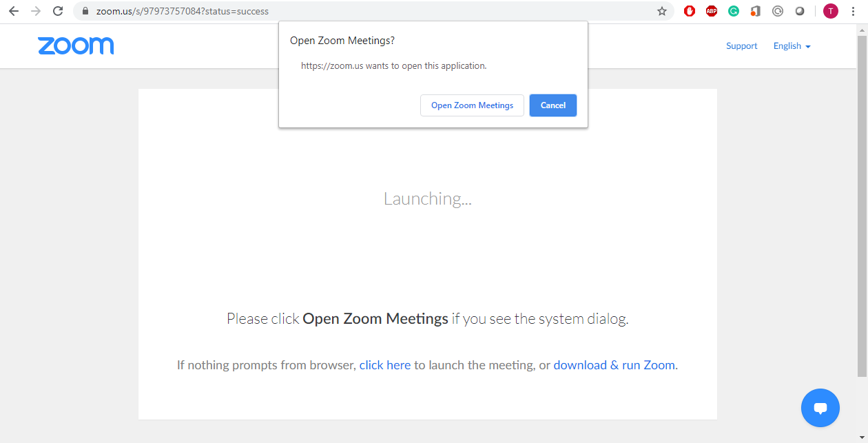Open the blue chat help bubble

point(820,408)
